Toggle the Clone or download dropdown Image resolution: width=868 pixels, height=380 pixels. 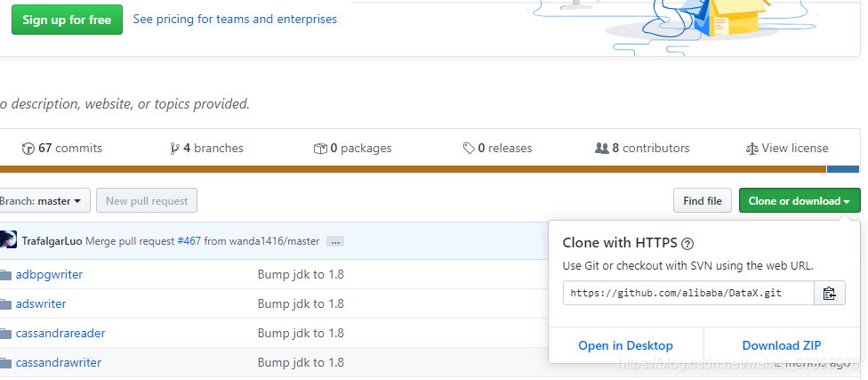[x=800, y=200]
